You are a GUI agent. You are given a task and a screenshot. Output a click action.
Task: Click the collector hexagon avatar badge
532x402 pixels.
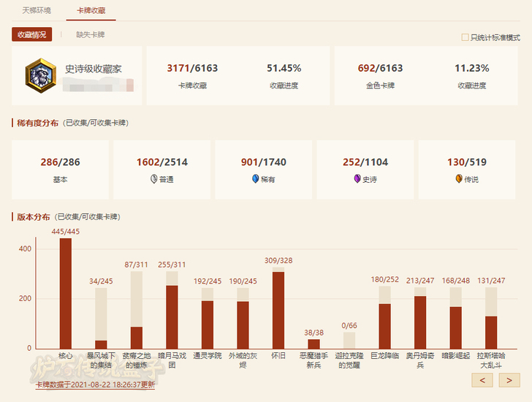pos(41,76)
